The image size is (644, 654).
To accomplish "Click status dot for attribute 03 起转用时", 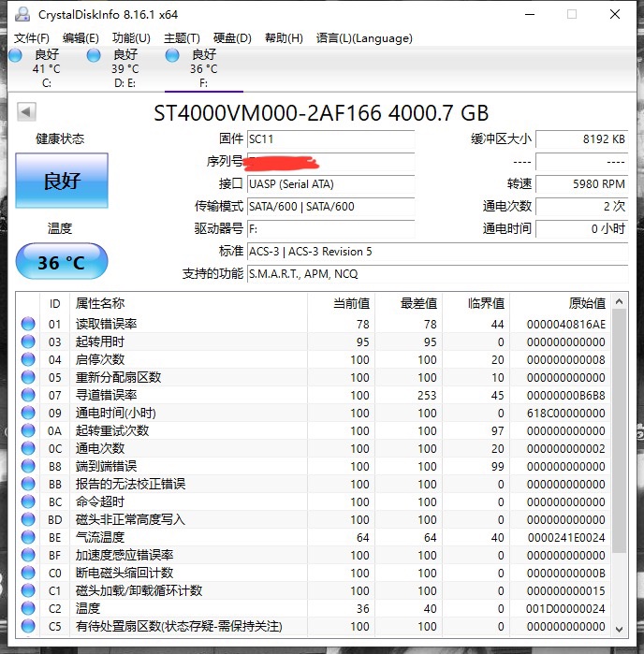I will (x=28, y=342).
